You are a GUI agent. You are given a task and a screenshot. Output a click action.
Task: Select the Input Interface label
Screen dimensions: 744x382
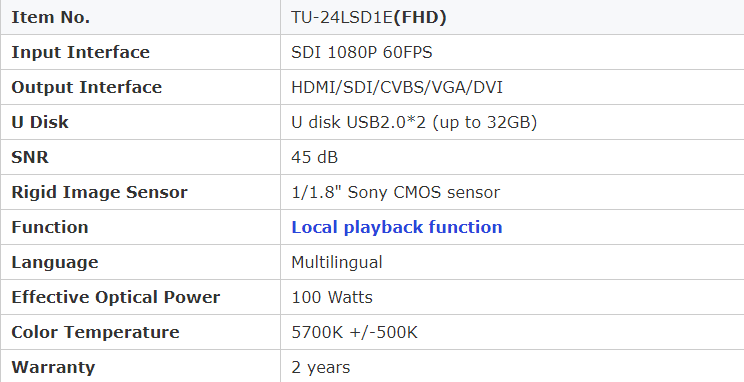click(81, 52)
